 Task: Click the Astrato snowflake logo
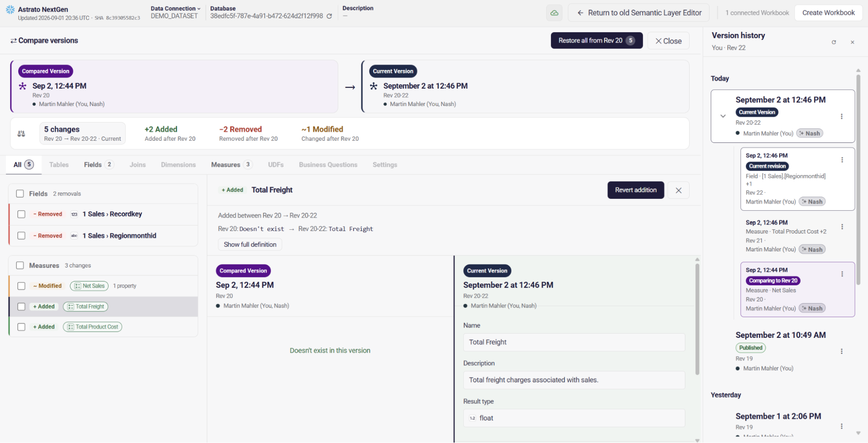10,10
